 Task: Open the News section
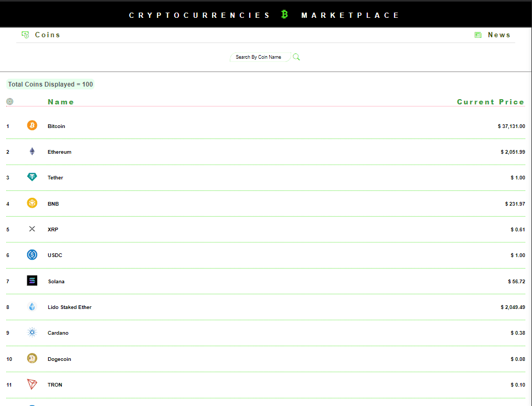[x=498, y=35]
